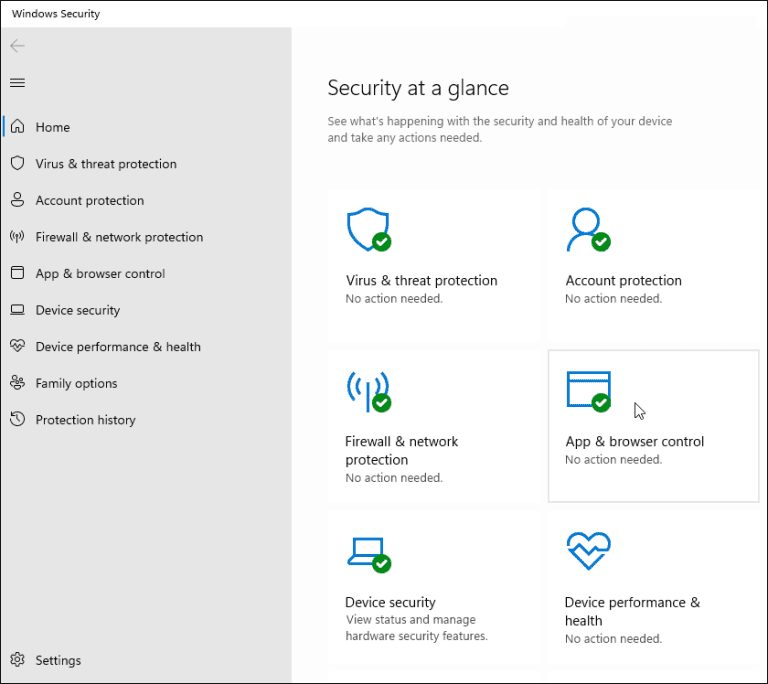
Task: Go back using the back arrow
Action: click(x=17, y=46)
